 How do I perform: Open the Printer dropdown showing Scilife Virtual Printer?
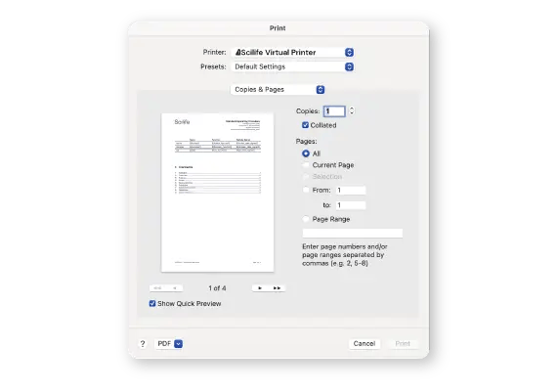(292, 52)
